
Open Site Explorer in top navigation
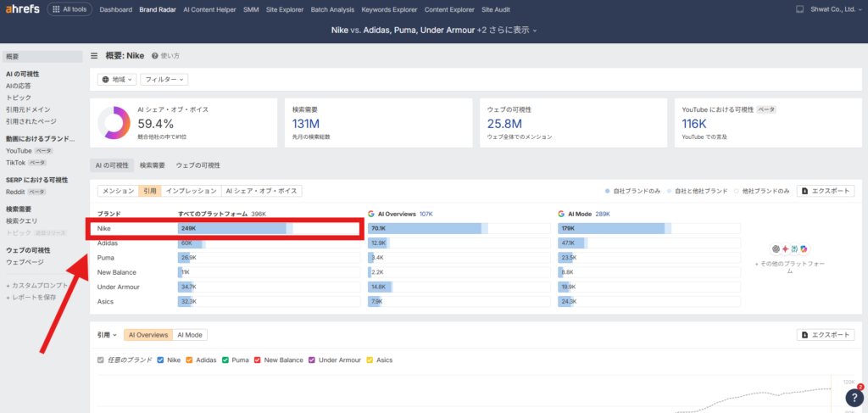point(283,10)
